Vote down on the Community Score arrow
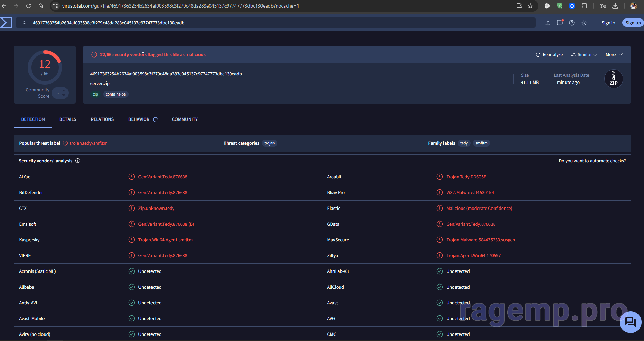The height and width of the screenshot is (341, 644). pyautogui.click(x=64, y=95)
